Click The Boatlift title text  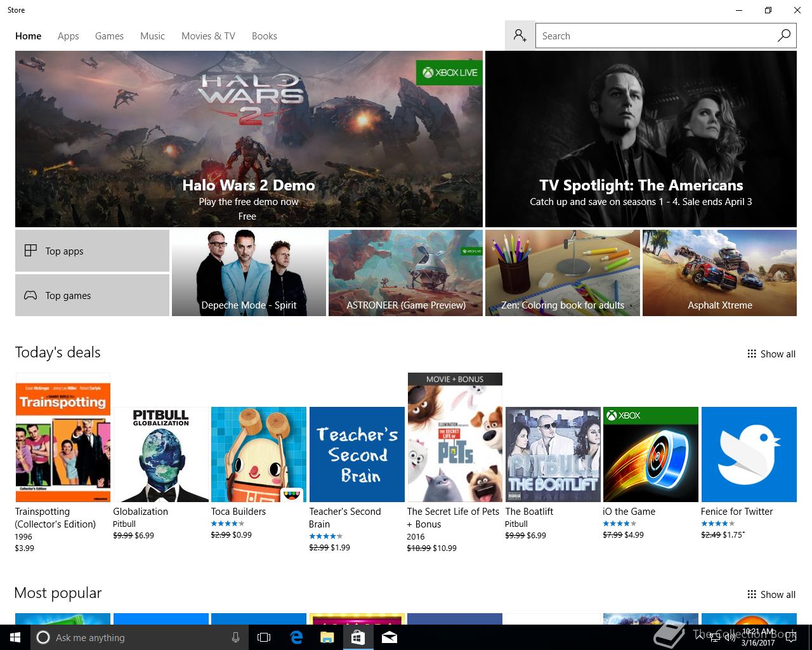[x=529, y=512]
